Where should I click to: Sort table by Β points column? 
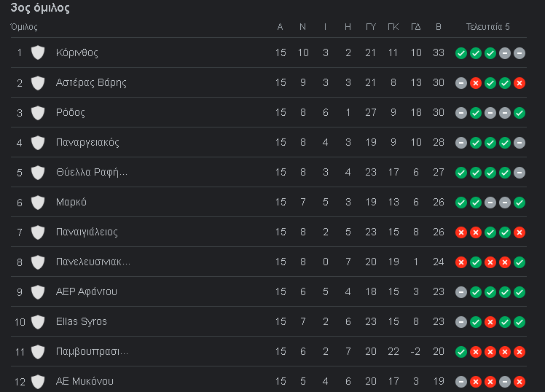tap(439, 27)
